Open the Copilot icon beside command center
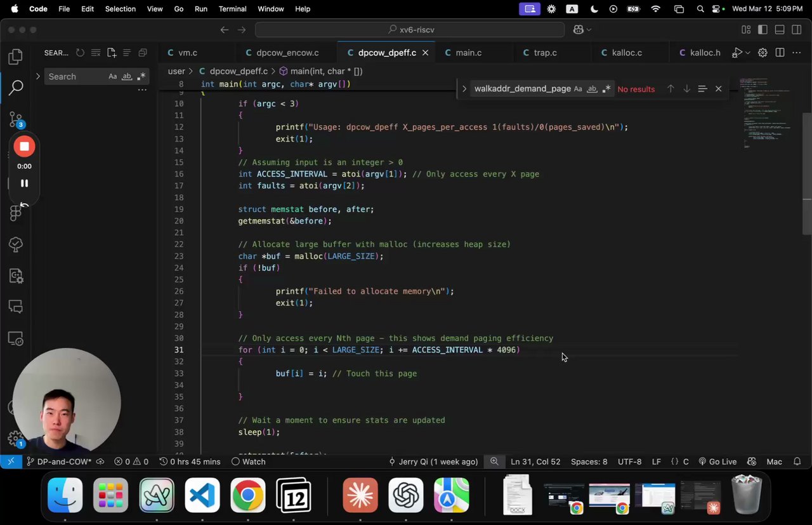The width and height of the screenshot is (812, 525). point(578,30)
